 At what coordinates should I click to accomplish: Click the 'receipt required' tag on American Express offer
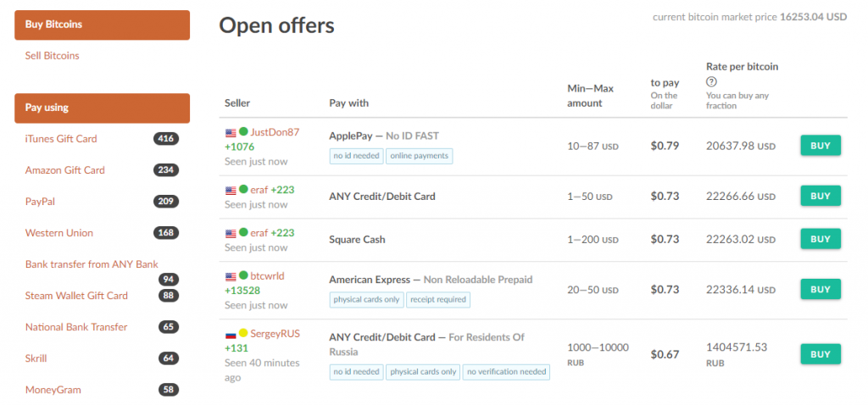[438, 300]
